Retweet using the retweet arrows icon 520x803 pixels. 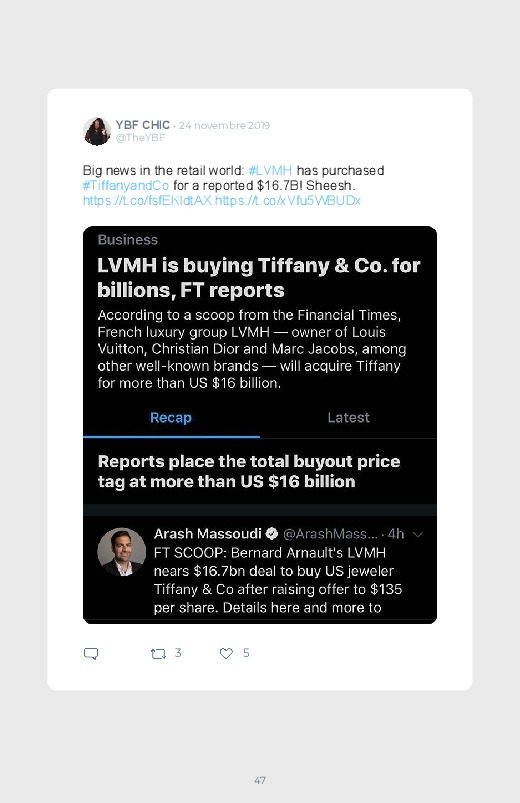[x=158, y=653]
